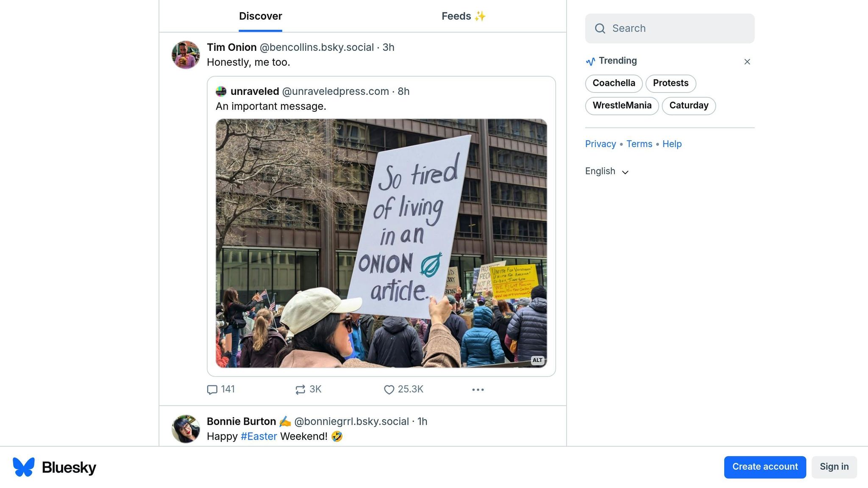Open Tim Onion's profile avatar
Image resolution: width=868 pixels, height=488 pixels.
[x=186, y=55]
